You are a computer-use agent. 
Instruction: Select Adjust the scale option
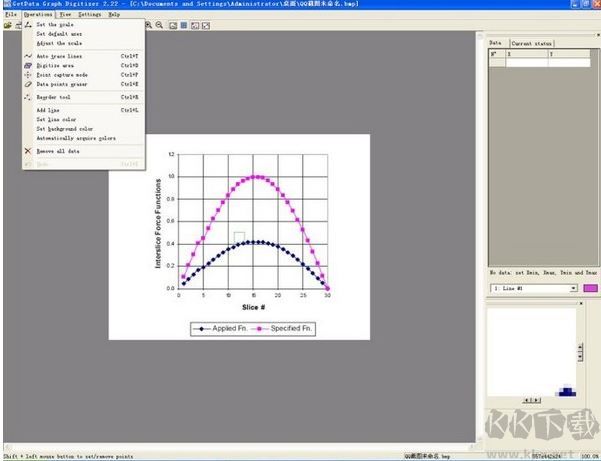click(x=59, y=43)
